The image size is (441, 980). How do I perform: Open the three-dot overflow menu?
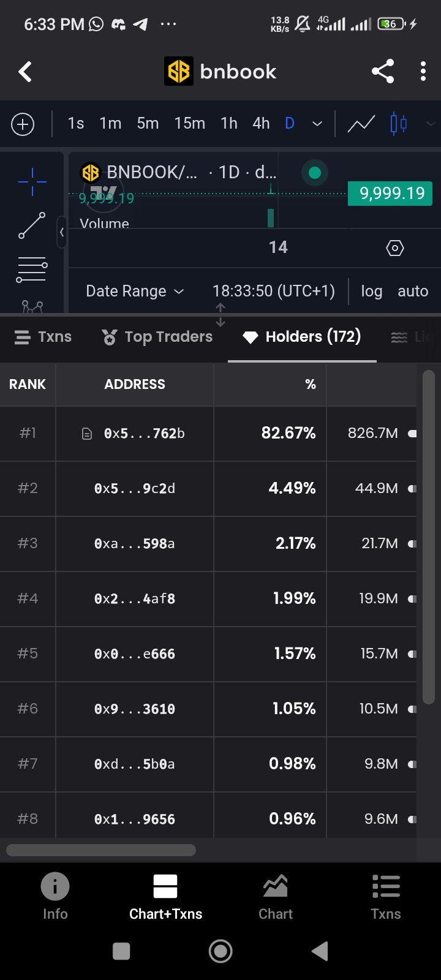pyautogui.click(x=423, y=72)
